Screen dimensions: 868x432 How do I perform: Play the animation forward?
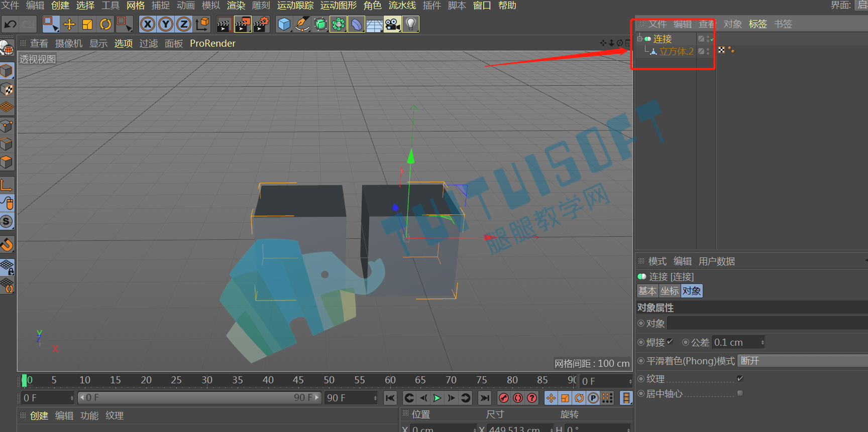[437, 398]
